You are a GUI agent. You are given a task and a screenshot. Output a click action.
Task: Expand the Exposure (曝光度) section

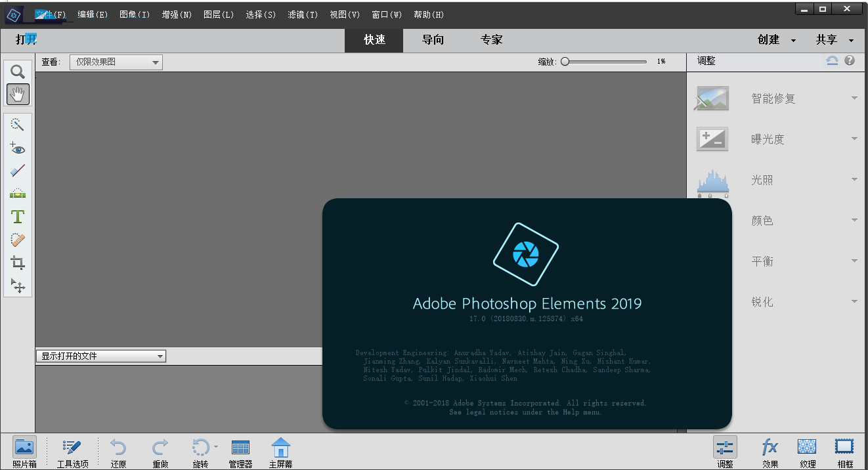pos(854,139)
